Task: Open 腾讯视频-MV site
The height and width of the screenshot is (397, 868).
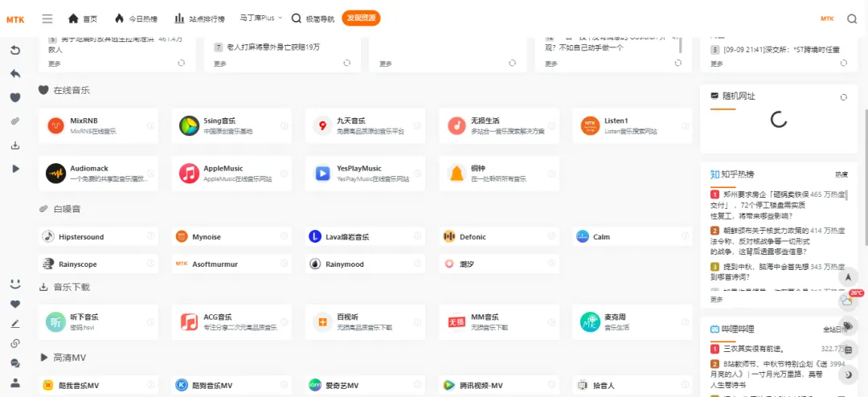Action: point(499,385)
